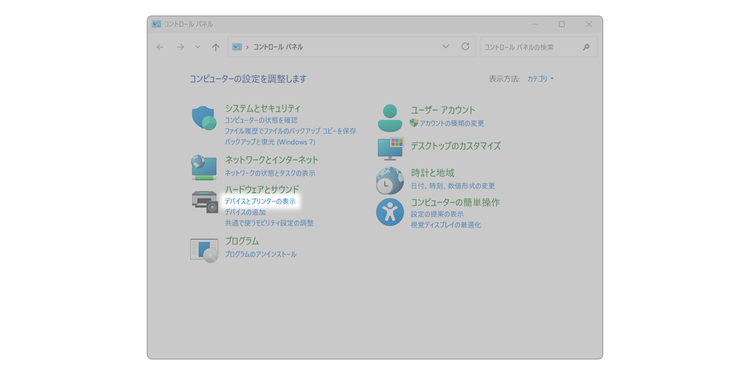Viewport: 750px width, 375px height.
Task: Refresh the Control Panel view
Action: (465, 46)
